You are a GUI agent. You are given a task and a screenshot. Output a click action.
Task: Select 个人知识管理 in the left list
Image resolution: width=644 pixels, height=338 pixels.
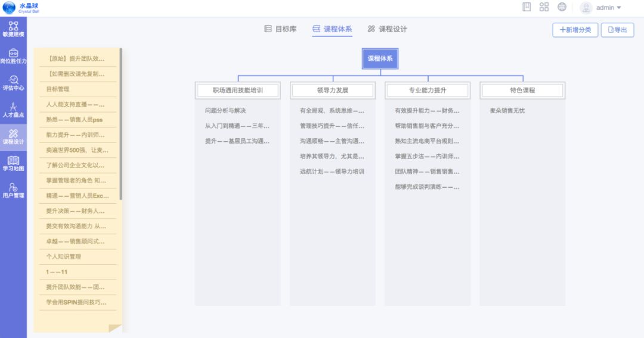pyautogui.click(x=63, y=257)
